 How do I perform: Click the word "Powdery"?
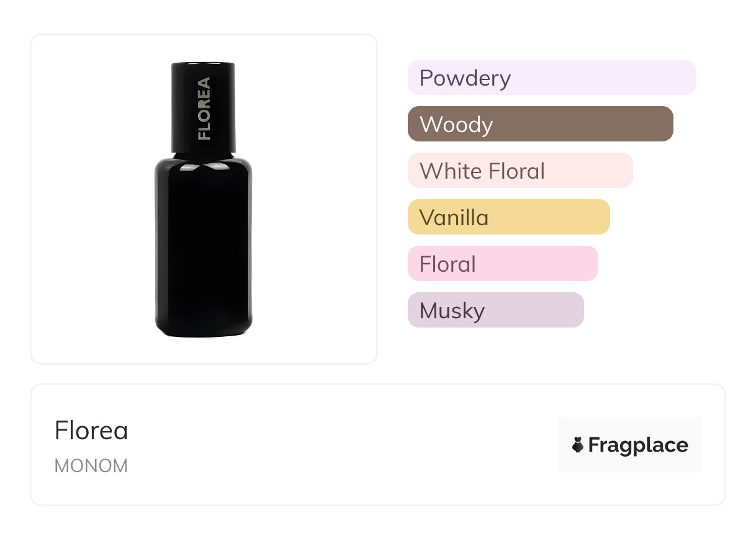pos(465,78)
